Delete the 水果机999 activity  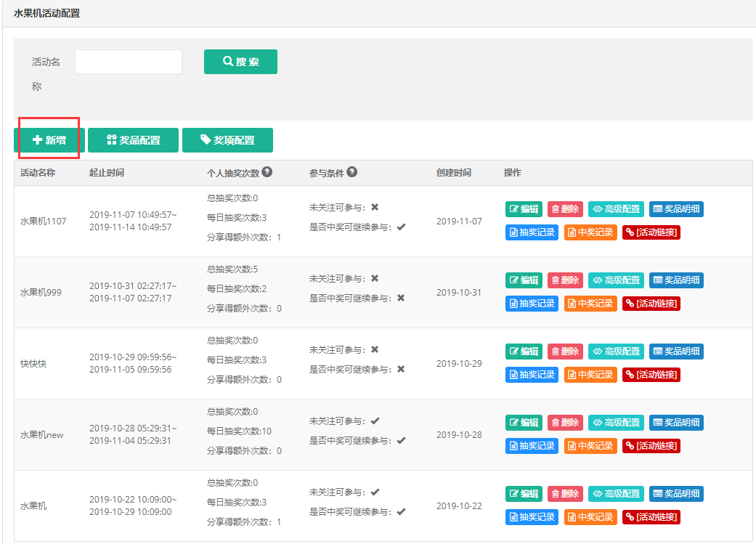[x=565, y=280]
